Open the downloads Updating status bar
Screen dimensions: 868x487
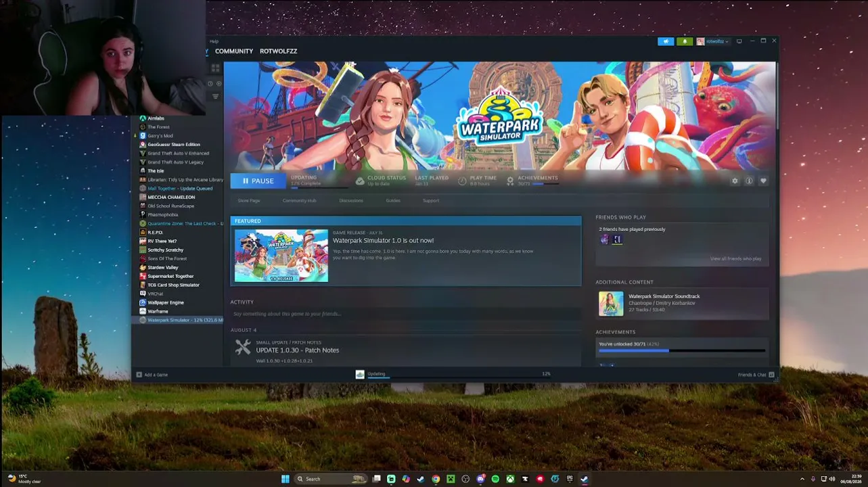click(x=453, y=374)
